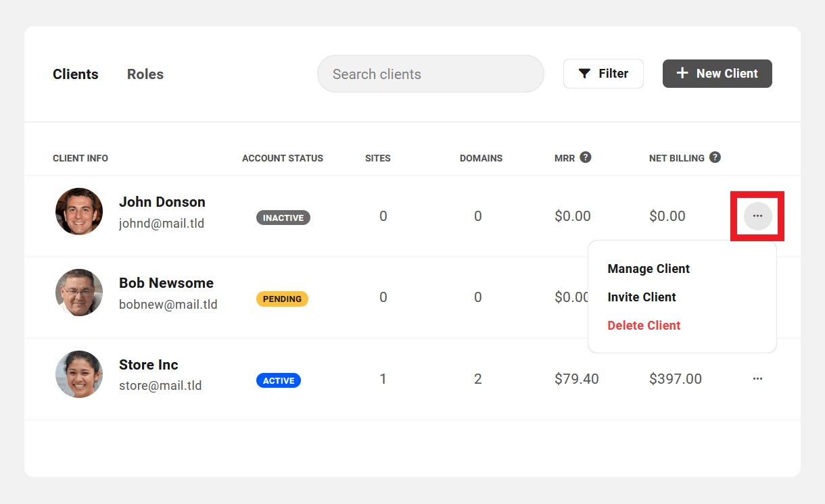Expand the Account Status column header
825x504 pixels.
coord(282,157)
